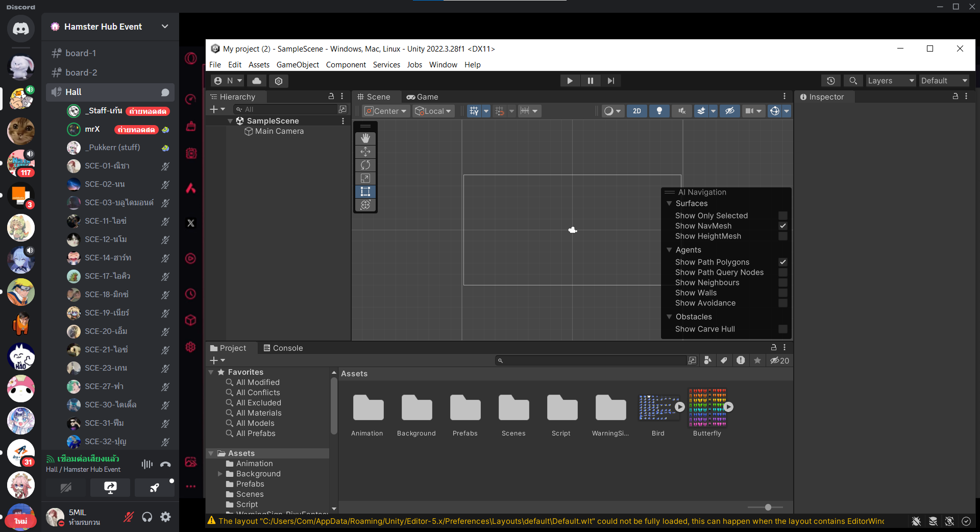
Task: Open the Layers dropdown
Action: pyautogui.click(x=890, y=80)
